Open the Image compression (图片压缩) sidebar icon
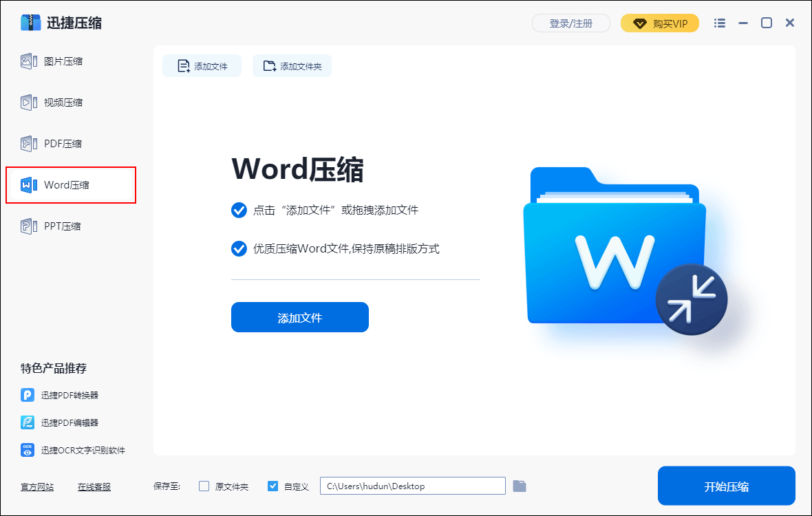Image resolution: width=812 pixels, height=516 pixels. pyautogui.click(x=28, y=61)
